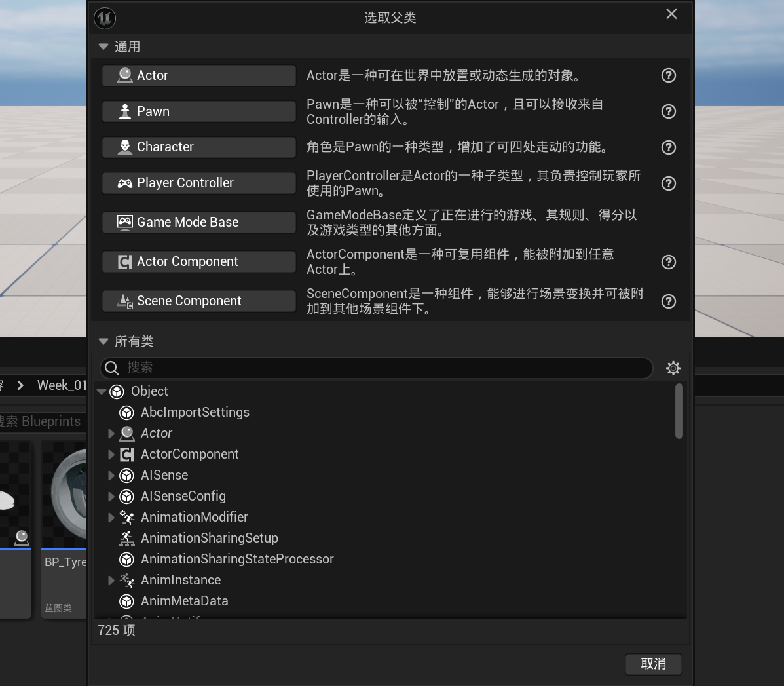Image resolution: width=784 pixels, height=686 pixels.
Task: Select AISense in the class tree
Action: coord(164,476)
